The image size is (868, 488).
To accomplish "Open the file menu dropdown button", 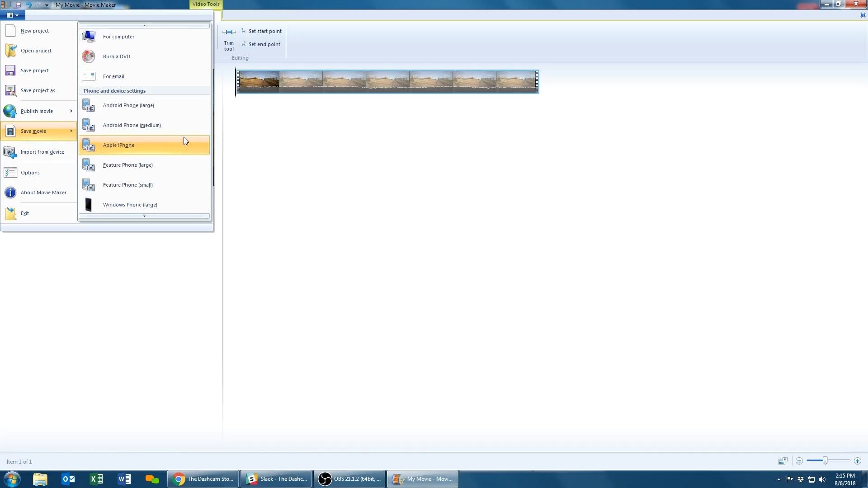I will coord(12,15).
